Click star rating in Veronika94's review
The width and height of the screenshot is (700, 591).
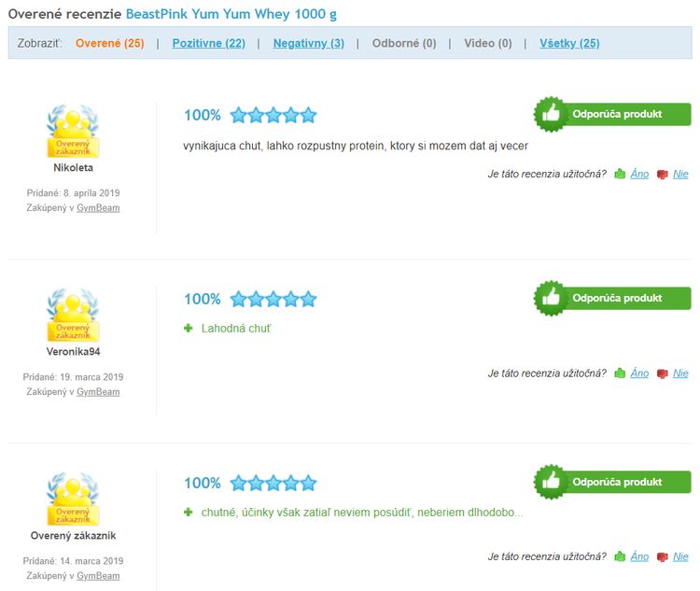click(273, 300)
